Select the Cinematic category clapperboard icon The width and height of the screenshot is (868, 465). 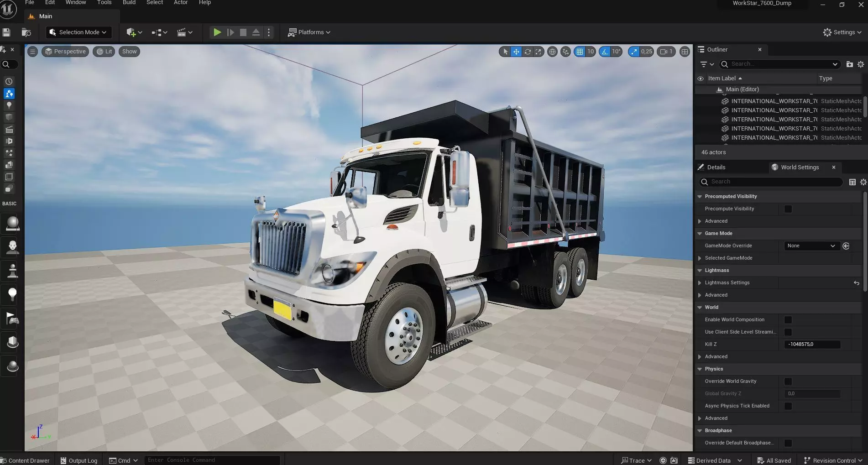point(9,129)
